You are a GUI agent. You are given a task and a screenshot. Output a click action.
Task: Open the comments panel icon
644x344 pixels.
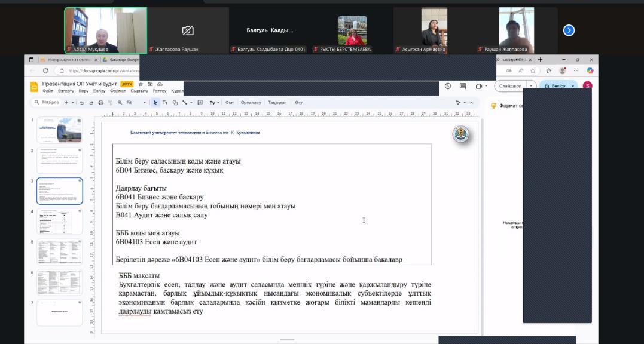[463, 86]
